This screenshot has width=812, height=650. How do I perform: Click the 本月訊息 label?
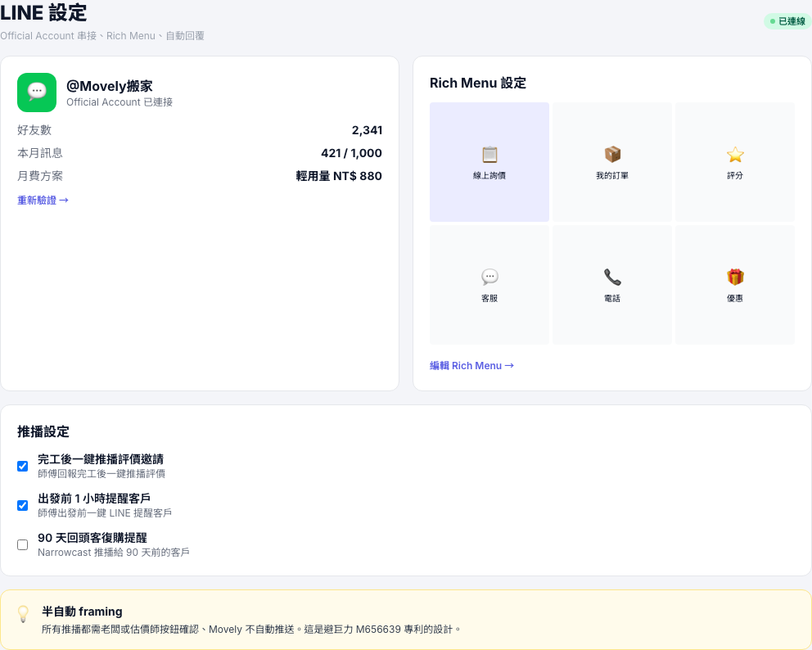point(40,153)
